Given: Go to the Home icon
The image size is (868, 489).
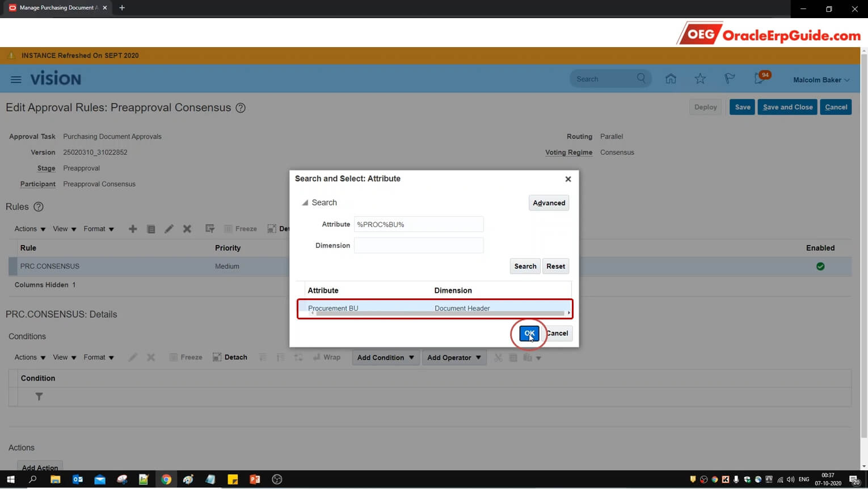Looking at the screenshot, I should click(671, 79).
